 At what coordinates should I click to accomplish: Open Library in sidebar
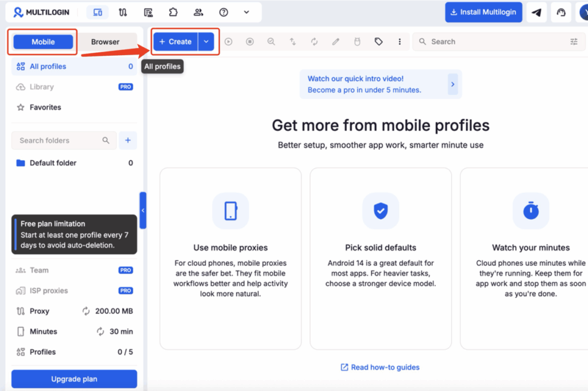click(x=74, y=87)
